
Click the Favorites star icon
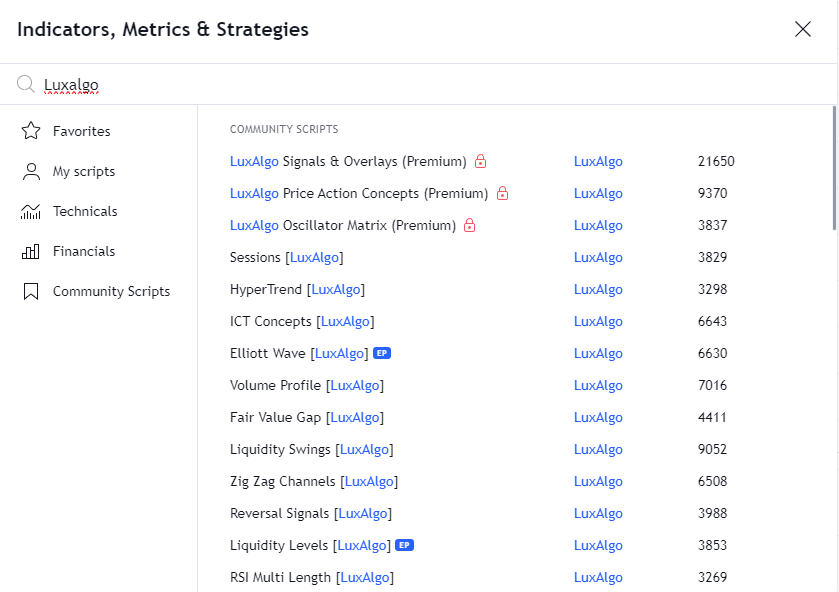click(x=31, y=131)
